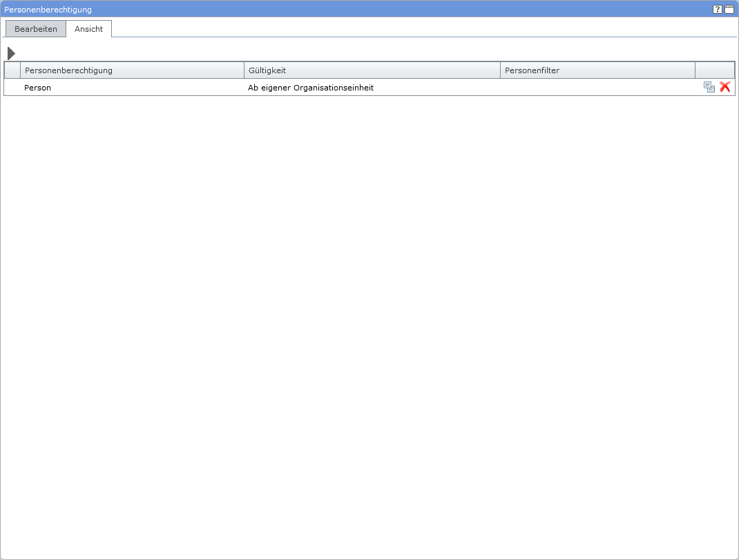The image size is (739, 560).
Task: Maximize the Personenberechtigung panel
Action: (x=729, y=10)
